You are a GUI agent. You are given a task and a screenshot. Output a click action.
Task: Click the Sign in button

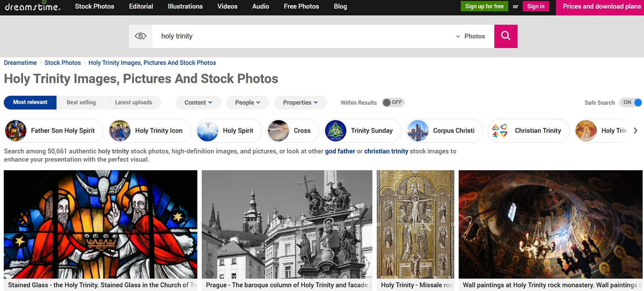point(536,6)
